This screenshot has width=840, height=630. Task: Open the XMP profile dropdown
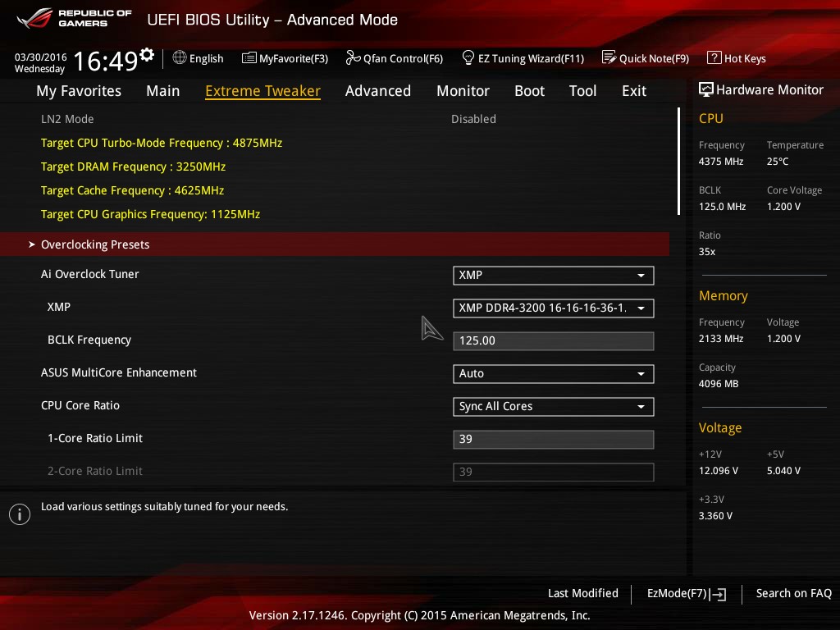(x=554, y=308)
